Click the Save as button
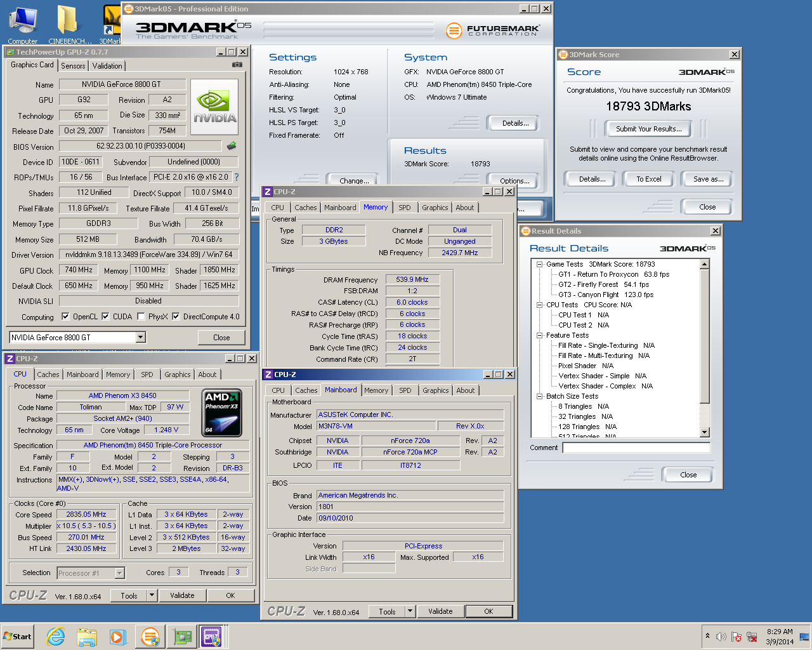This screenshot has height=650, width=812. [708, 179]
